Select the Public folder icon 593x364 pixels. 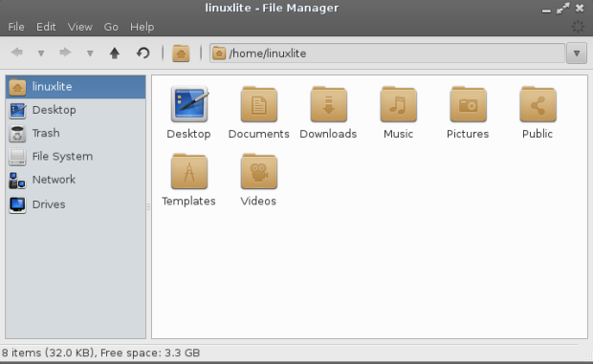tap(538, 104)
